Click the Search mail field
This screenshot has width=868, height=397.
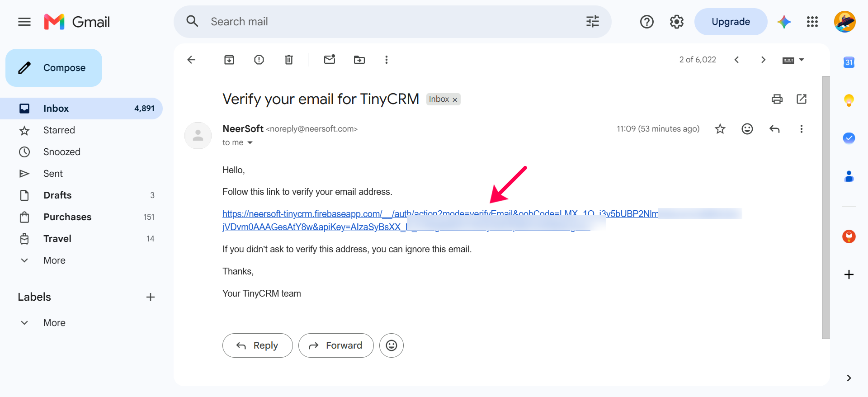pos(393,22)
